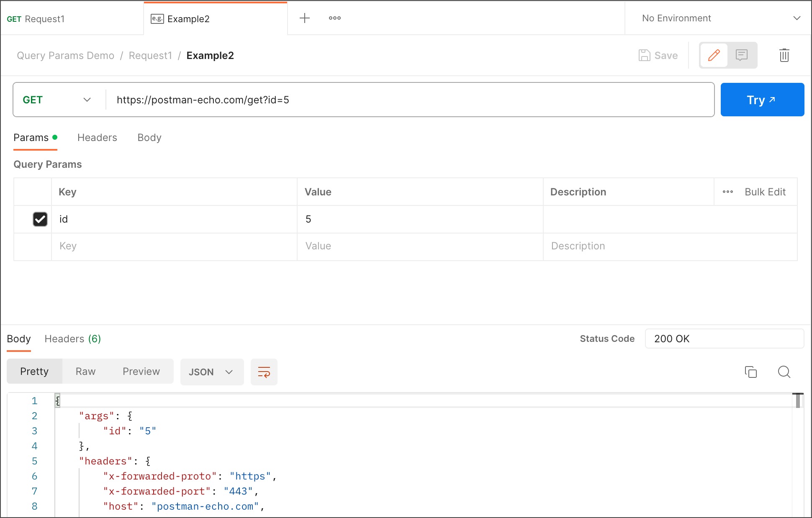The width and height of the screenshot is (812, 518).
Task: Uncheck the id query parameter
Action: click(40, 219)
